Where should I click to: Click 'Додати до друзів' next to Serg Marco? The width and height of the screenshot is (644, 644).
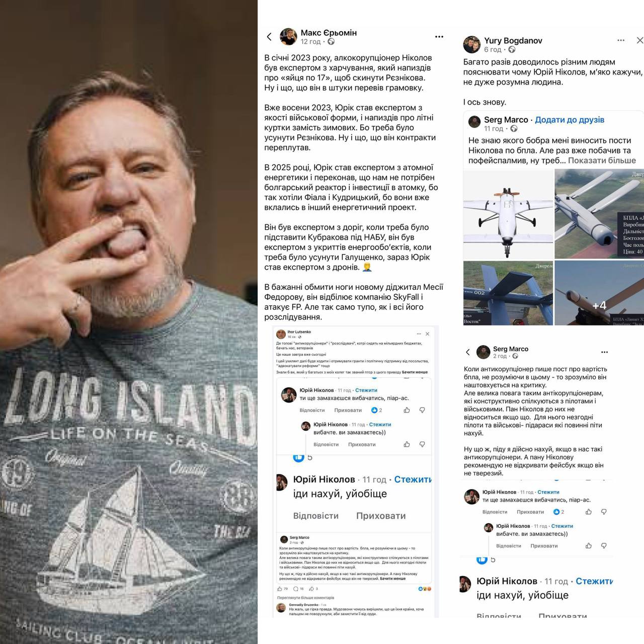tap(570, 120)
